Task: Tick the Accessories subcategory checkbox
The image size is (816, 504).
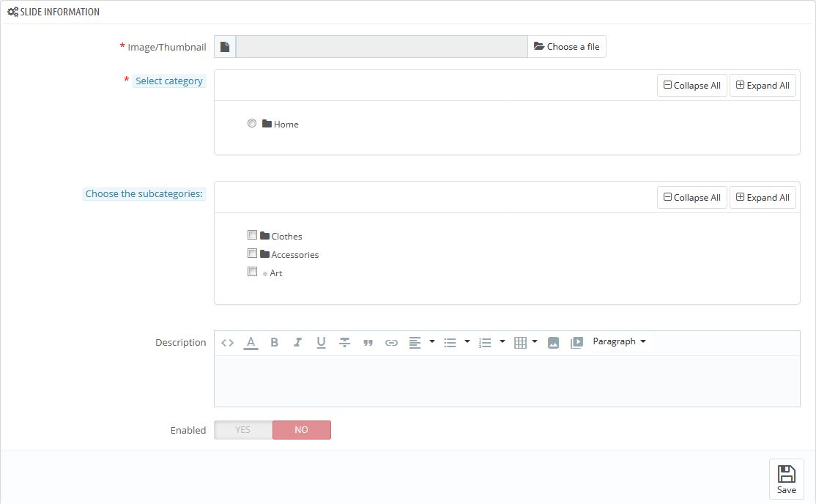Action: coord(252,253)
